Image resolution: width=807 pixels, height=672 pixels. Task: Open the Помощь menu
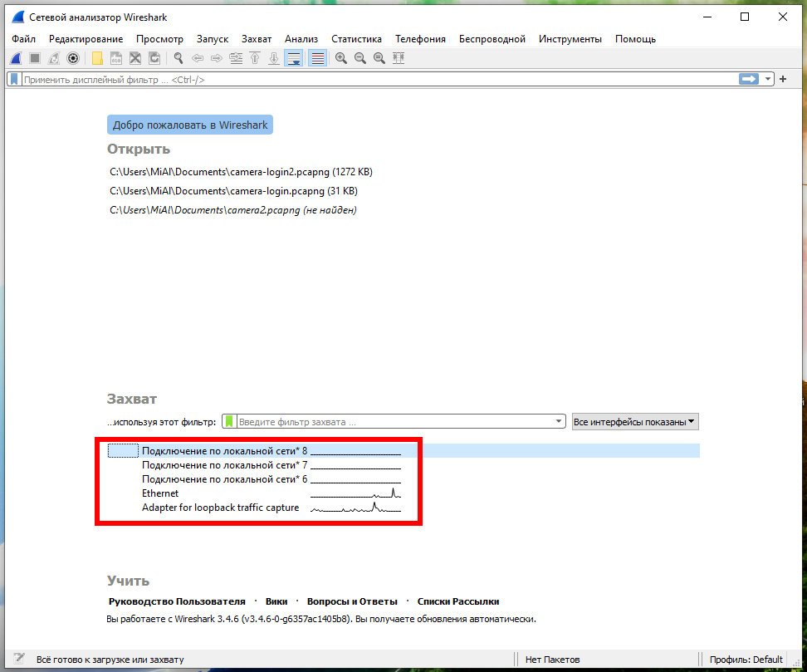click(x=635, y=39)
